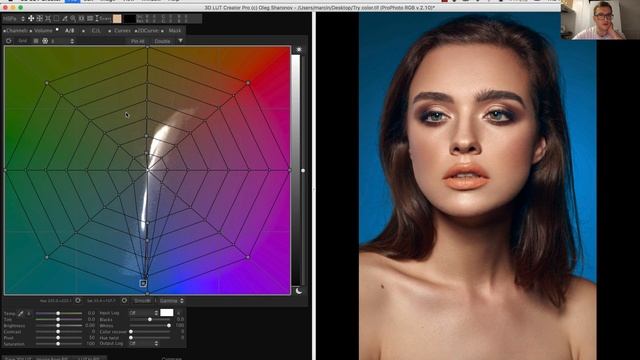
Task: Expand the triangle menu right of Double
Action: point(180,41)
